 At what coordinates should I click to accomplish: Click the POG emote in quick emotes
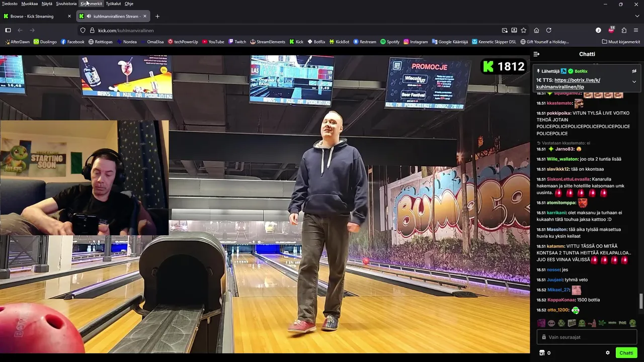point(622,323)
